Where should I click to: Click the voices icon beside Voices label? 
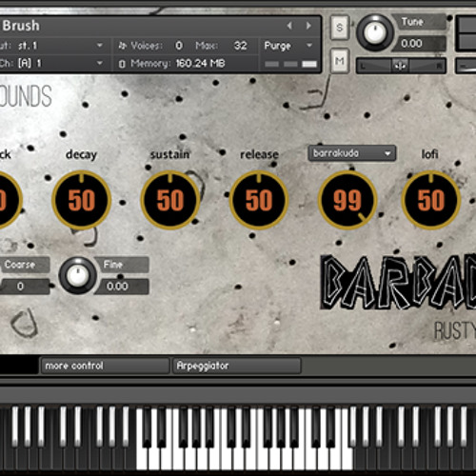click(123, 46)
